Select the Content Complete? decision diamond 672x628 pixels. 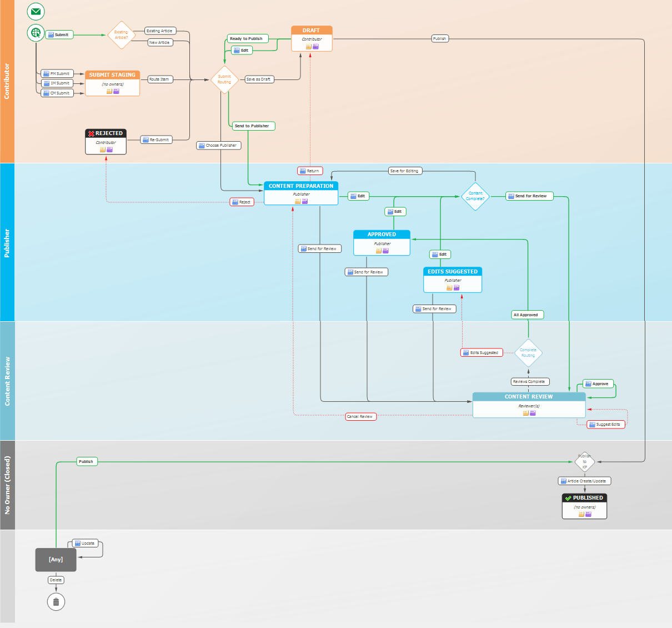point(475,196)
